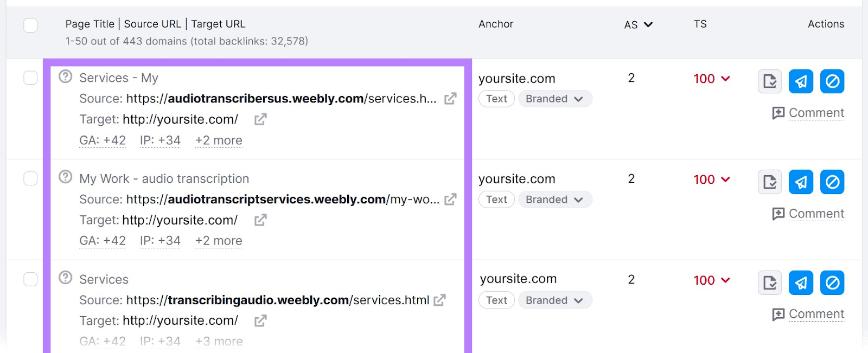Click the Text tag in the second row
Image resolution: width=868 pixels, height=353 pixels.
click(x=496, y=200)
